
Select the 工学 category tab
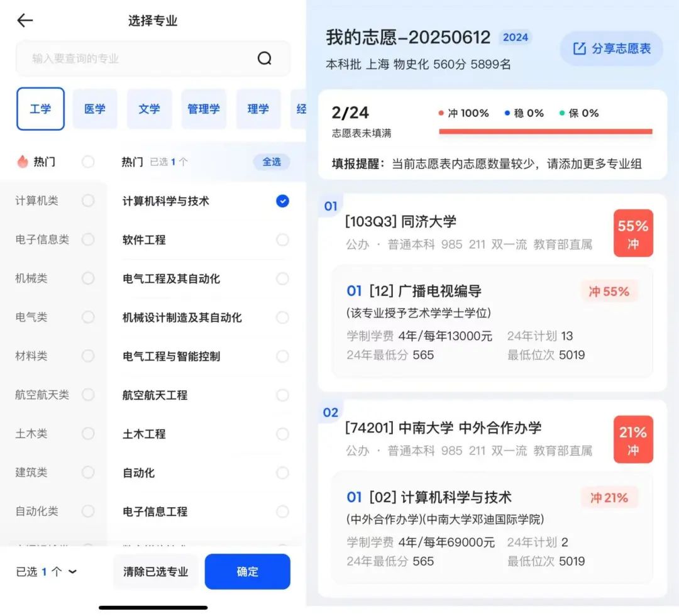tap(41, 109)
